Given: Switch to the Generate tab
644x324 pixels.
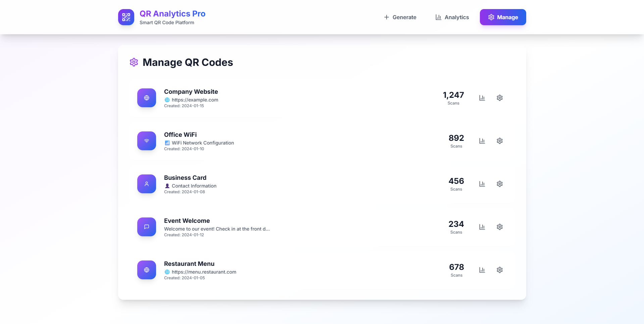Looking at the screenshot, I should coord(400,17).
